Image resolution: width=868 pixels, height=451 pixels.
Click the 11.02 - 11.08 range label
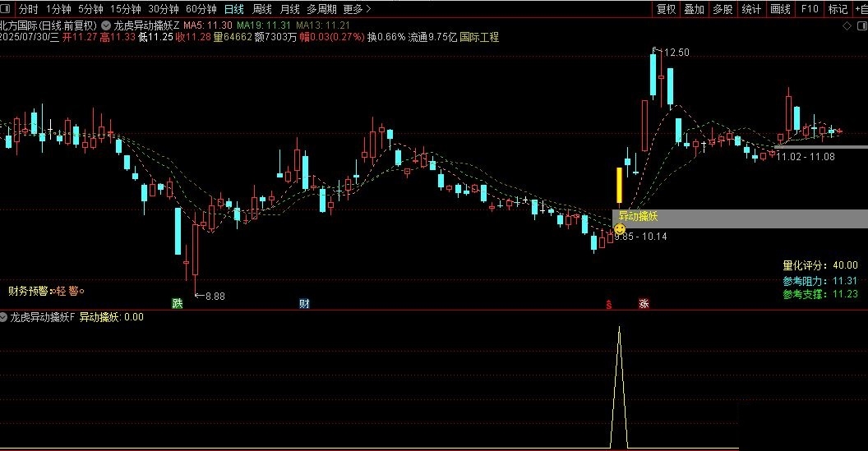(806, 157)
